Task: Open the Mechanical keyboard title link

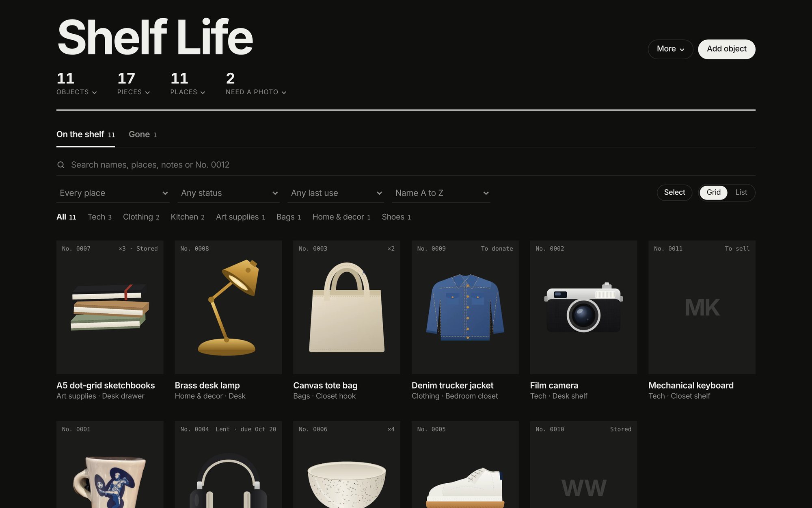Action: [x=691, y=385]
